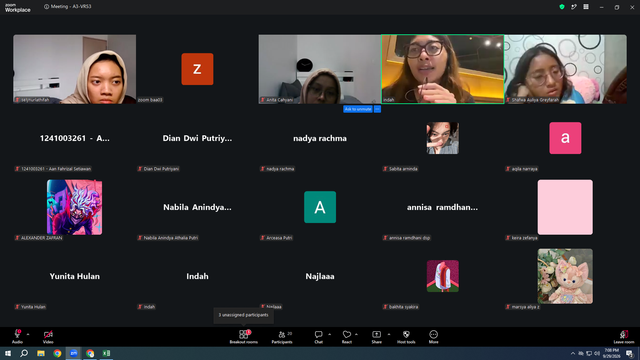Click Sabita aminda's profile photo

coord(442,138)
